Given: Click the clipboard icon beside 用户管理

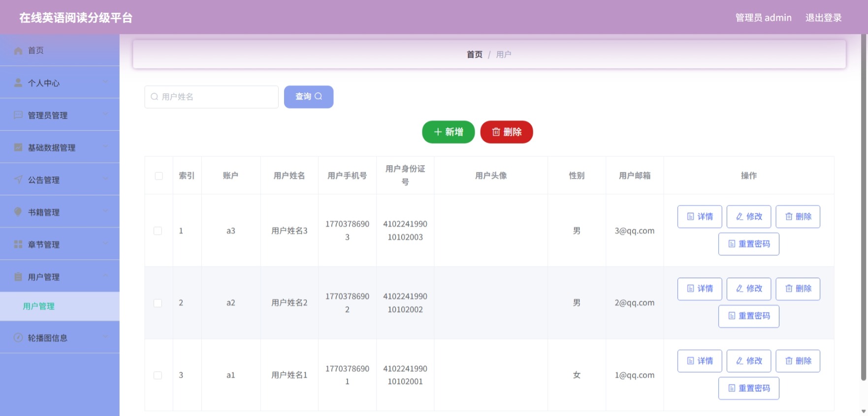Looking at the screenshot, I should tap(18, 277).
